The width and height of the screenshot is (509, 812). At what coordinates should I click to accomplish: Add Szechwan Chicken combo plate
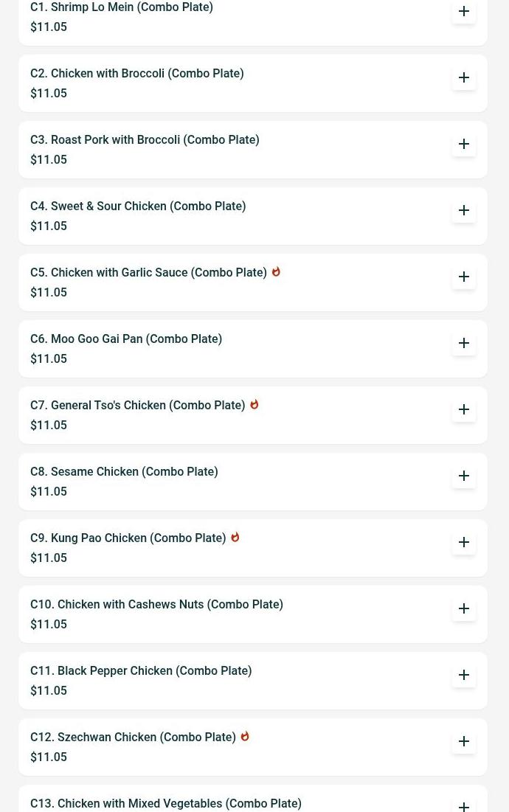point(464,741)
